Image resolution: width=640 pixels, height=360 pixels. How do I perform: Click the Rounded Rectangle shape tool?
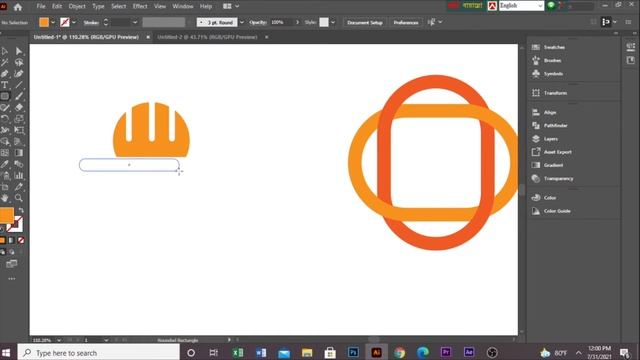tap(5, 96)
